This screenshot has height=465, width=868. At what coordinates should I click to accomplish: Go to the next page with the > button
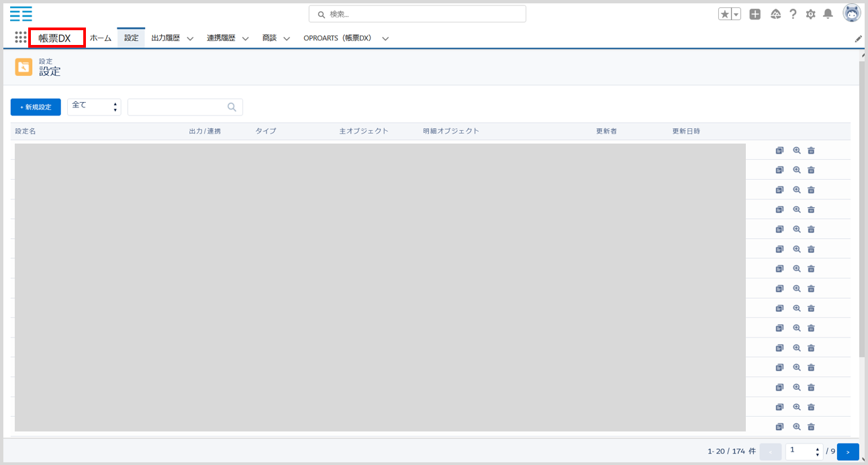click(x=848, y=452)
